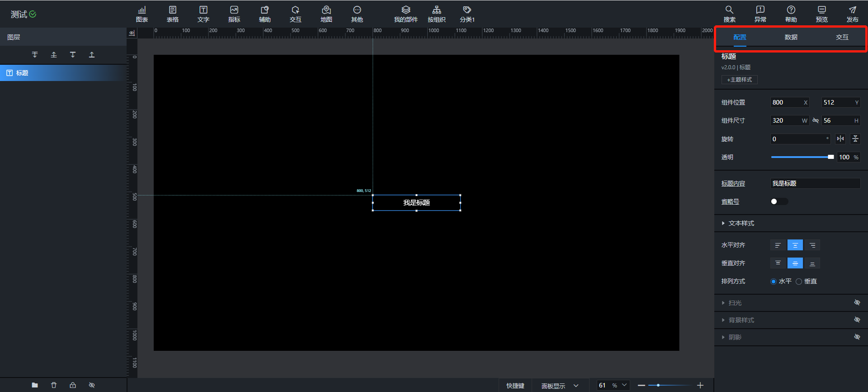Open the 图表 chart components menu
Image resolution: width=868 pixels, height=392 pixels.
[x=142, y=14]
